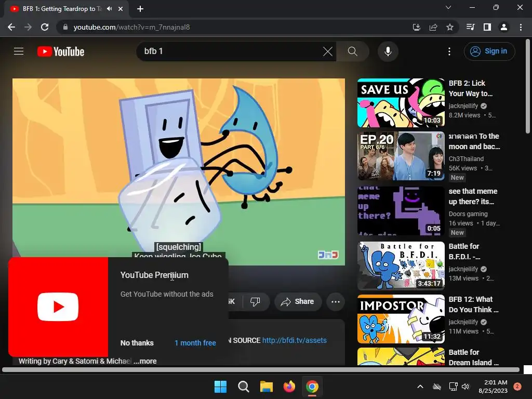Bookmark this page with the star
Screen dimensions: 532x399
click(450, 27)
